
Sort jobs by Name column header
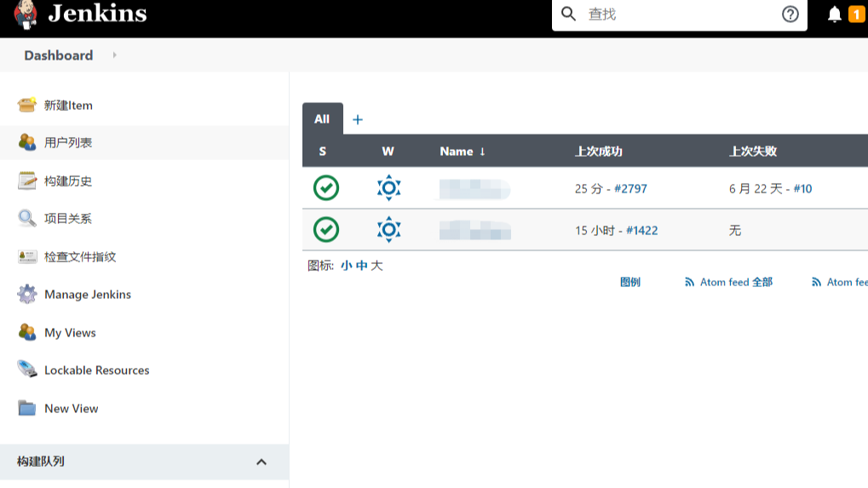(463, 152)
